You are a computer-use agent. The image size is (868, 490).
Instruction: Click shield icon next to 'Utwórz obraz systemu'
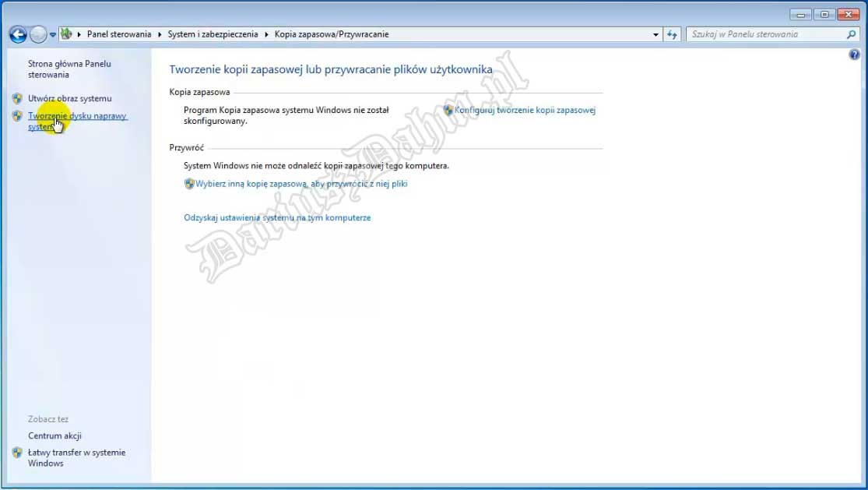coord(17,99)
